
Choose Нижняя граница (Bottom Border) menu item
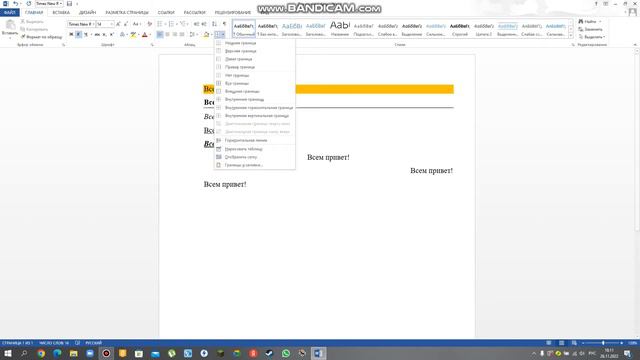point(255,43)
